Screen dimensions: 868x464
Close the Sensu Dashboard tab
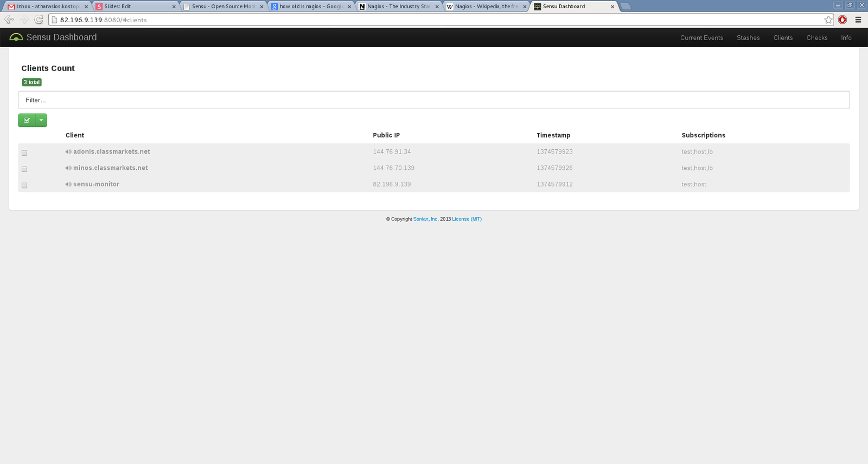[612, 7]
